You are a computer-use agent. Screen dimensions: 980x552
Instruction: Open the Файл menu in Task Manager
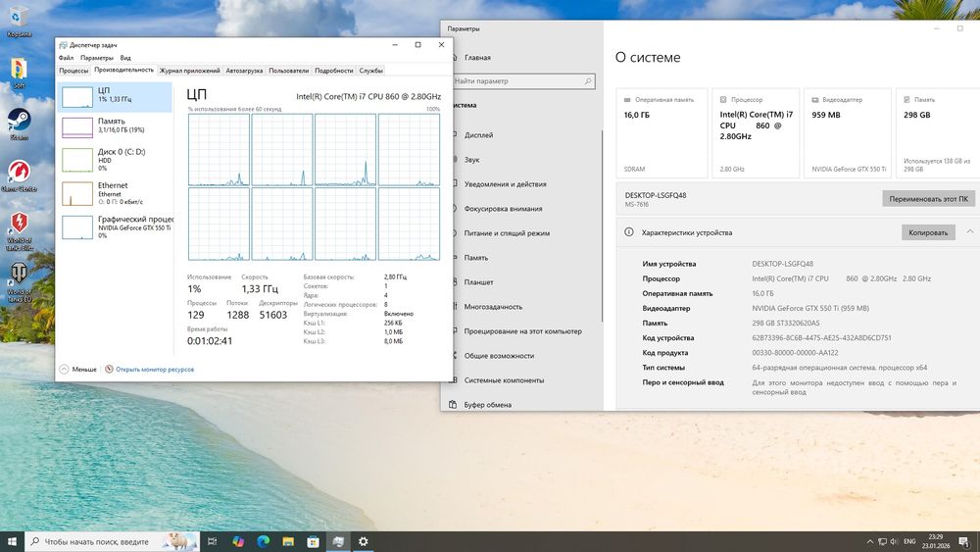(66, 58)
